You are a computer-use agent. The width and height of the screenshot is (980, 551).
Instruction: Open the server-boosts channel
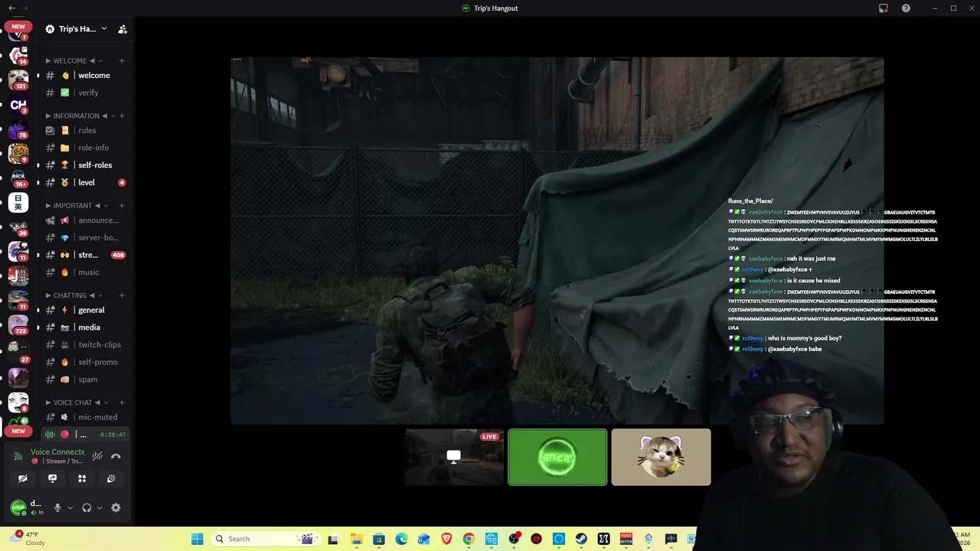coord(86,237)
